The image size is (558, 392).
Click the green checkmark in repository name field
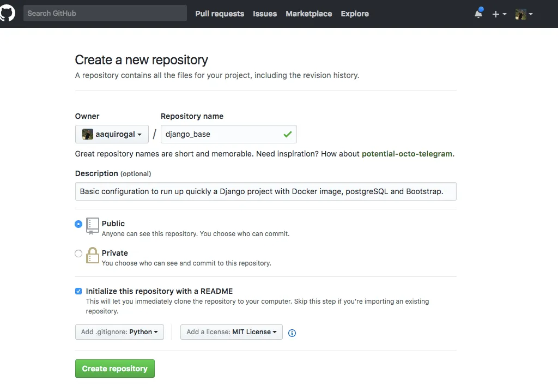pos(288,134)
